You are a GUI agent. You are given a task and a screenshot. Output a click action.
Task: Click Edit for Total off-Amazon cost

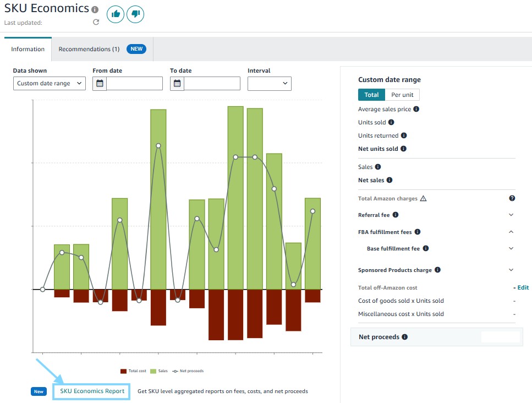point(523,287)
